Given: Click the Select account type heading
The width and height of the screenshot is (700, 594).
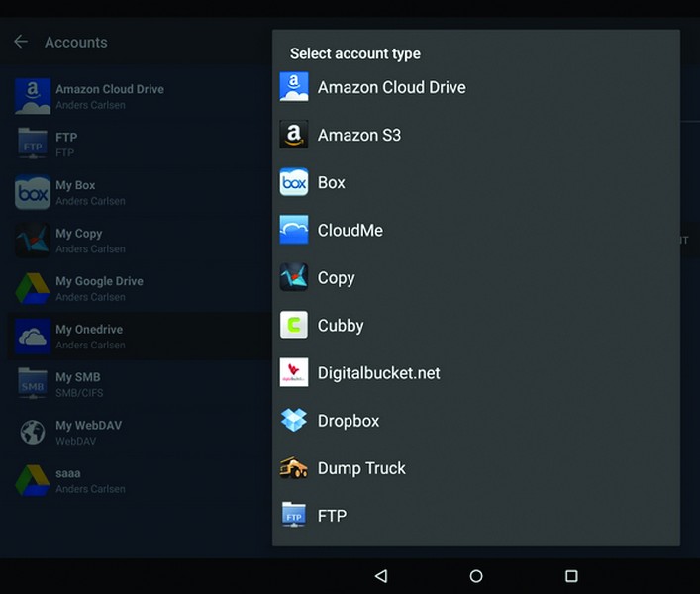Looking at the screenshot, I should [354, 53].
